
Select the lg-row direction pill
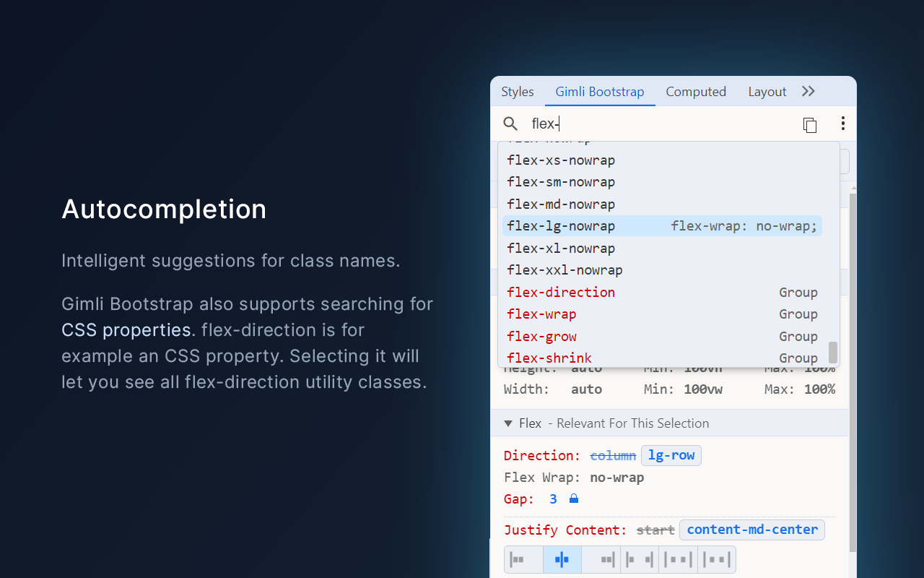pos(671,455)
